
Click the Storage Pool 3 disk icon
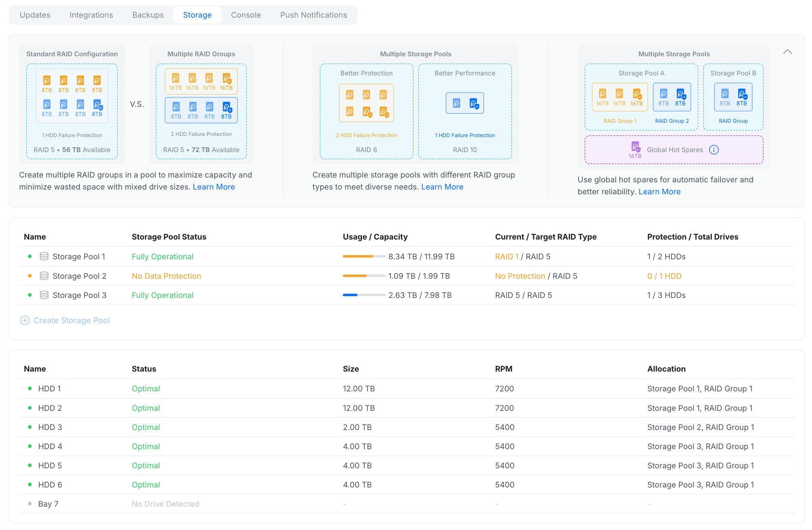point(44,295)
